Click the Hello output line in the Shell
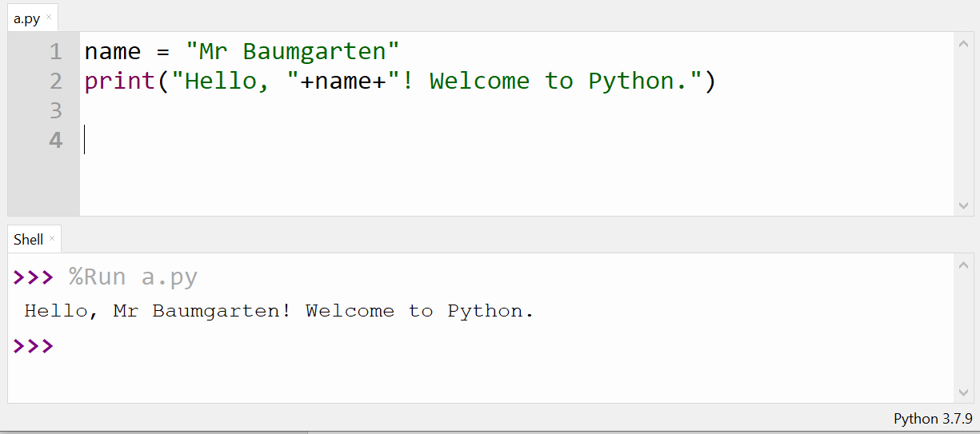The image size is (980, 434). coord(278,311)
